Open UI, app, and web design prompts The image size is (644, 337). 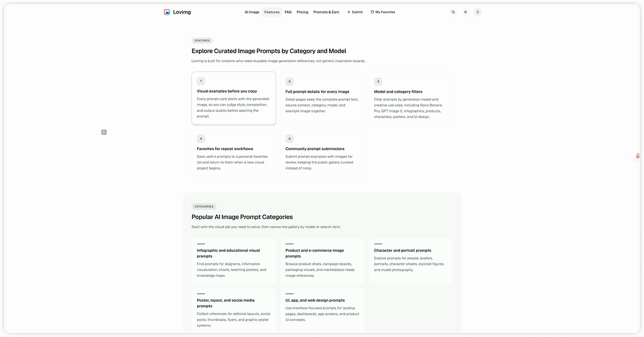tap(322, 310)
